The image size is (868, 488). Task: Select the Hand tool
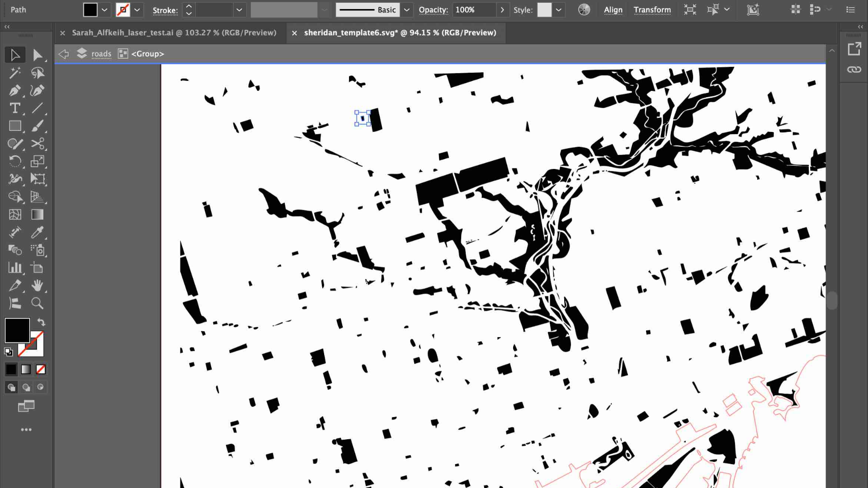pos(38,286)
